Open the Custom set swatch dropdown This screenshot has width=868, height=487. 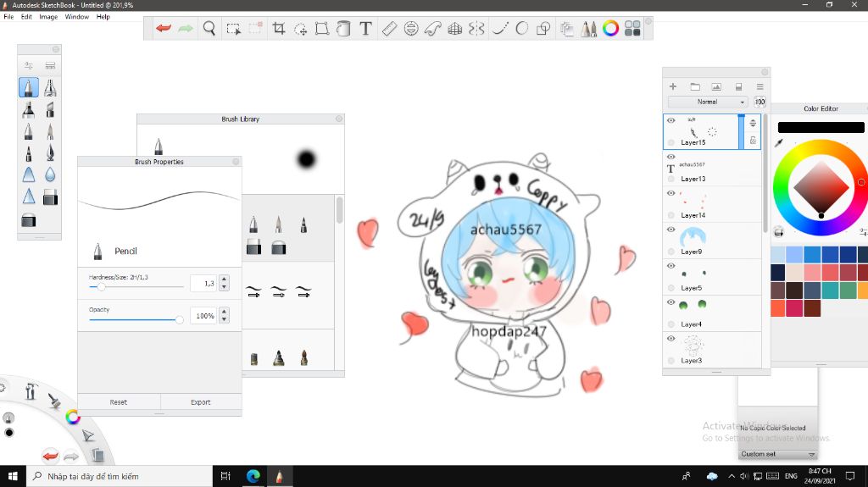click(x=778, y=454)
